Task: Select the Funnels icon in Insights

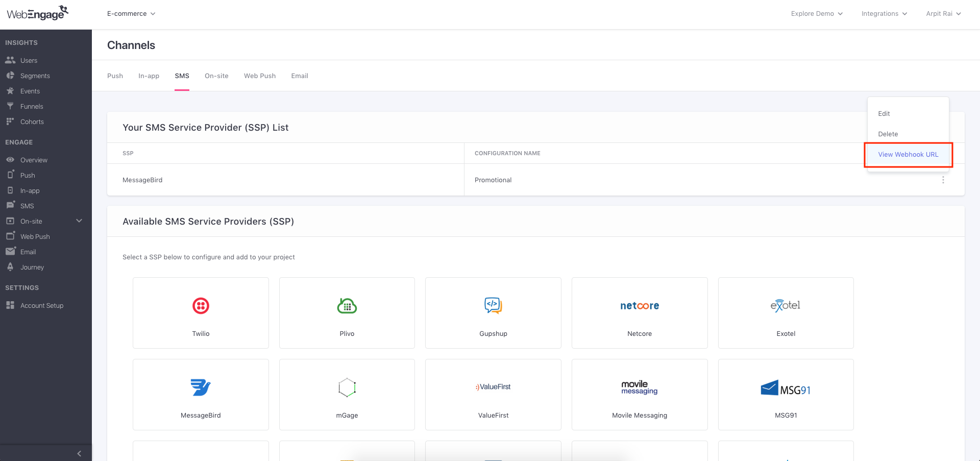Action: coord(10,106)
